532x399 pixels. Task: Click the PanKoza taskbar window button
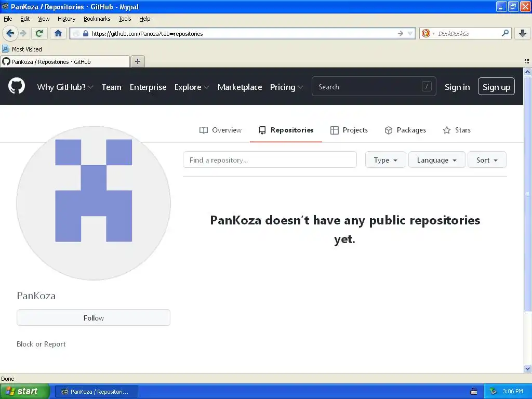pos(96,392)
